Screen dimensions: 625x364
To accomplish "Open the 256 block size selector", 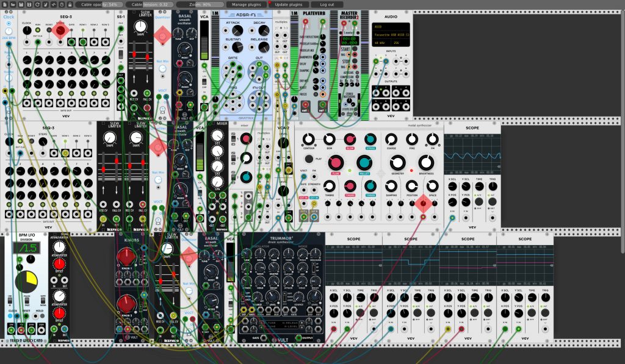I will coord(400,43).
